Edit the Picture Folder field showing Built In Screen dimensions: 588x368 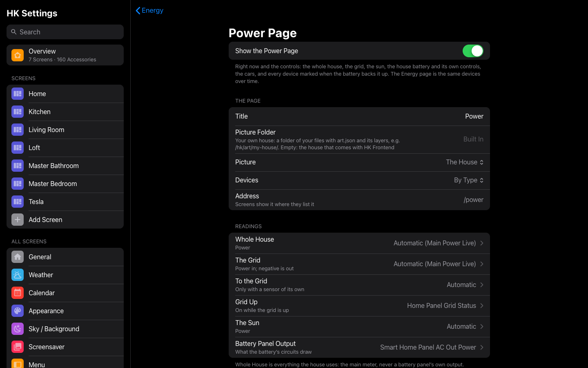(x=473, y=139)
